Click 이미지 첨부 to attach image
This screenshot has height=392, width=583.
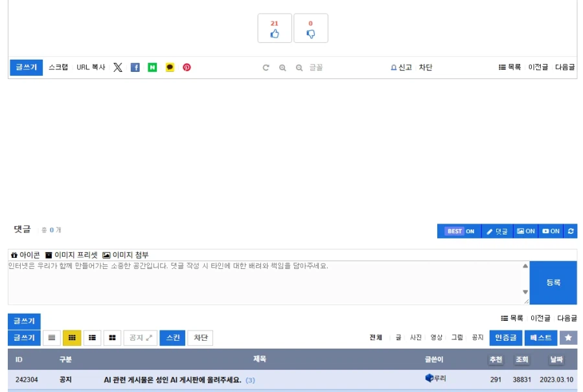click(x=125, y=255)
